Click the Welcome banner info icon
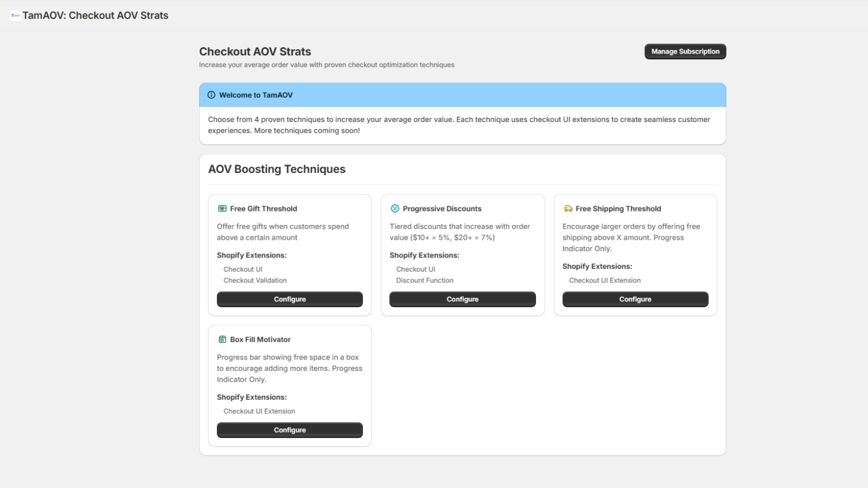Screen dimensions: 868x488 [212, 95]
